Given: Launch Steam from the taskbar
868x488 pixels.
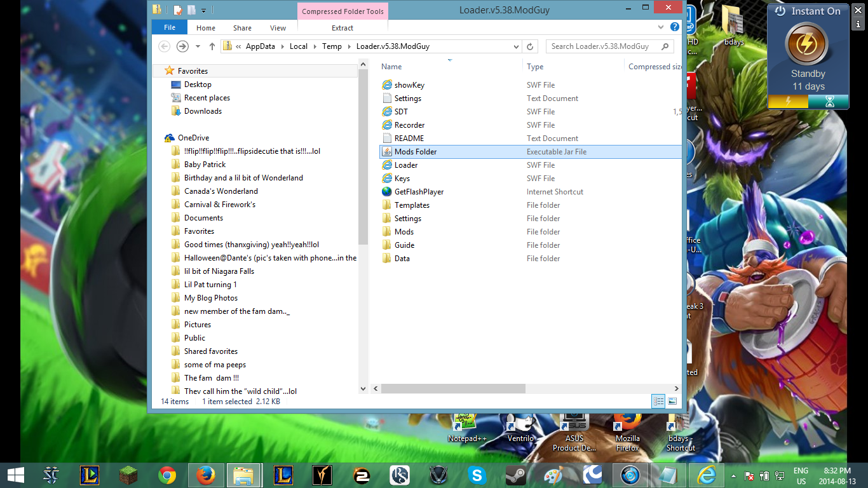Looking at the screenshot, I should click(x=515, y=475).
